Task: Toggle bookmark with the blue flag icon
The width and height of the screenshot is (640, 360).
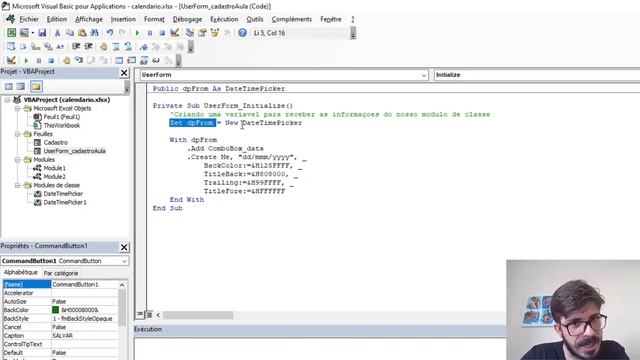Action: pyautogui.click(x=144, y=47)
